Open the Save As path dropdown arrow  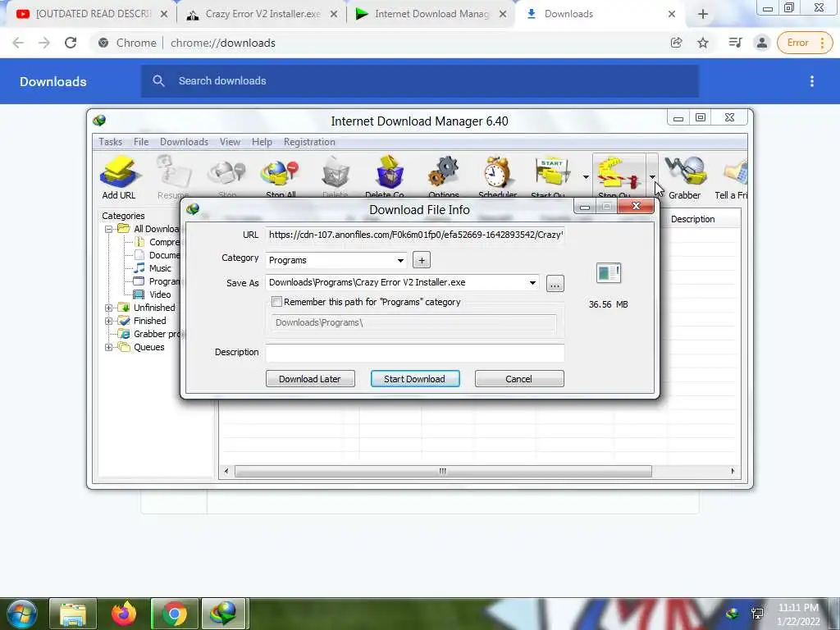coord(532,283)
